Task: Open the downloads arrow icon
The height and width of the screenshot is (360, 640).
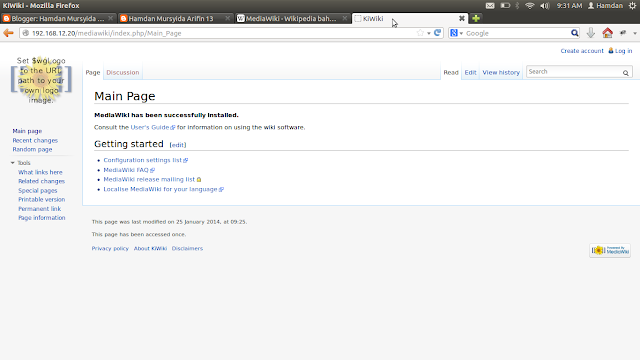Action: pyautogui.click(x=591, y=33)
